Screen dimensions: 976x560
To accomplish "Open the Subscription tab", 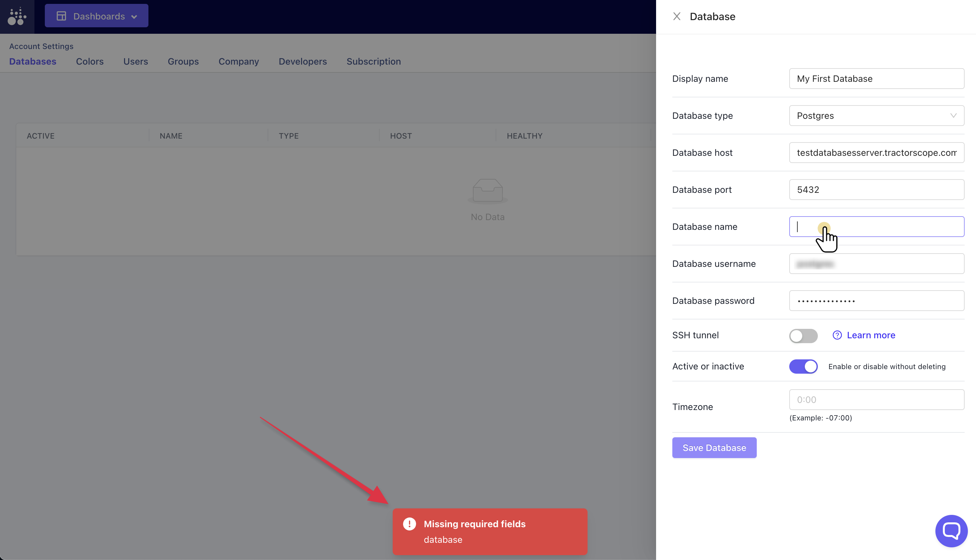I will [373, 62].
